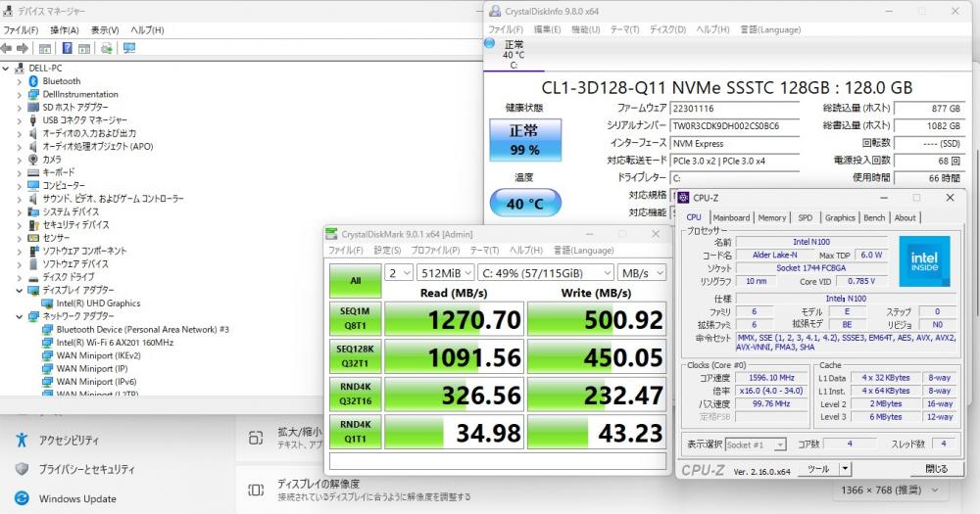Run the RND4K Q32T16 test

(355, 394)
